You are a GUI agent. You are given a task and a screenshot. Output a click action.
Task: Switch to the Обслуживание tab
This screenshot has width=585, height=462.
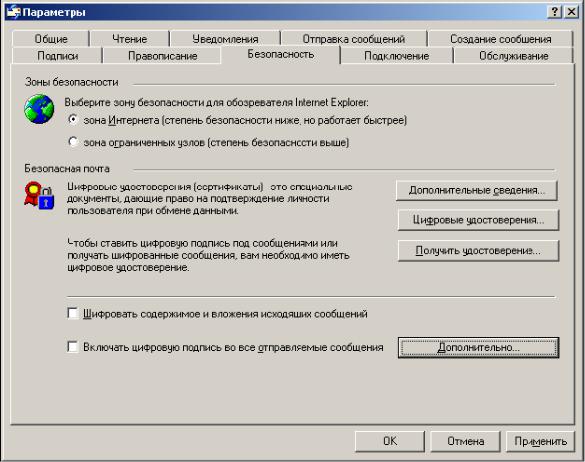[x=513, y=56]
